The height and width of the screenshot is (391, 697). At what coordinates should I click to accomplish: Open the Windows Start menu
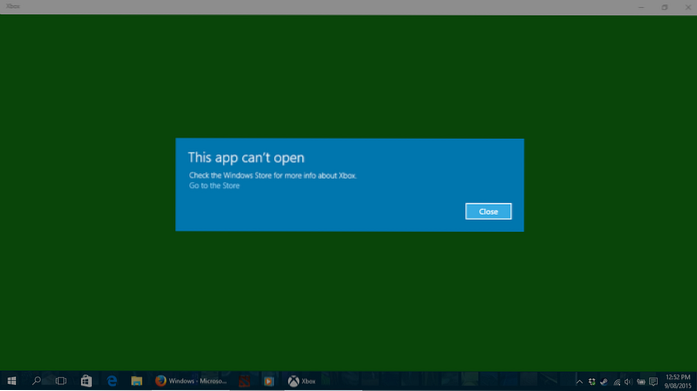pyautogui.click(x=12, y=381)
